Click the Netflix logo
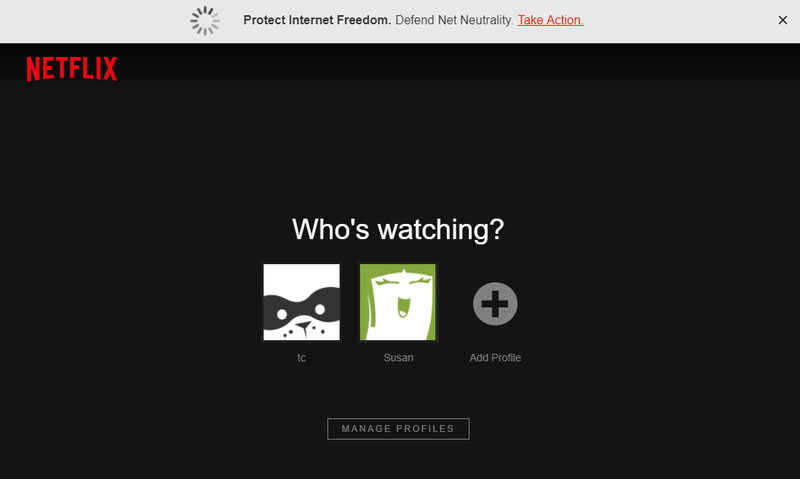800x479 pixels. (72, 68)
